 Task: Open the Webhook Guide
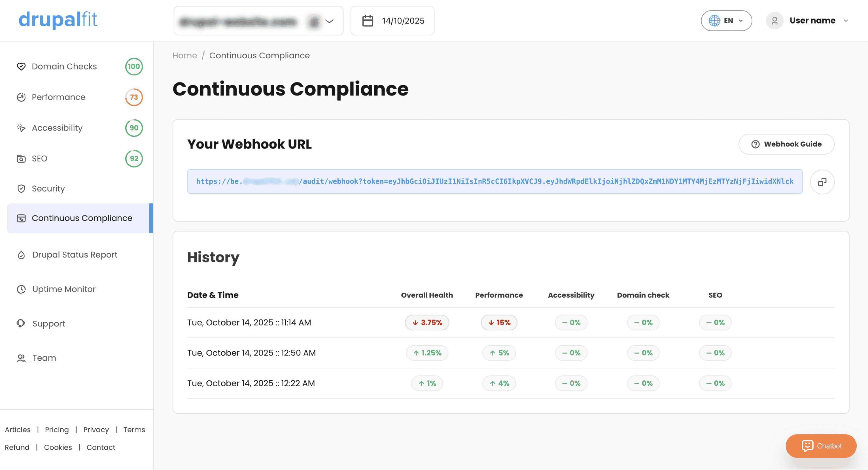pos(786,144)
